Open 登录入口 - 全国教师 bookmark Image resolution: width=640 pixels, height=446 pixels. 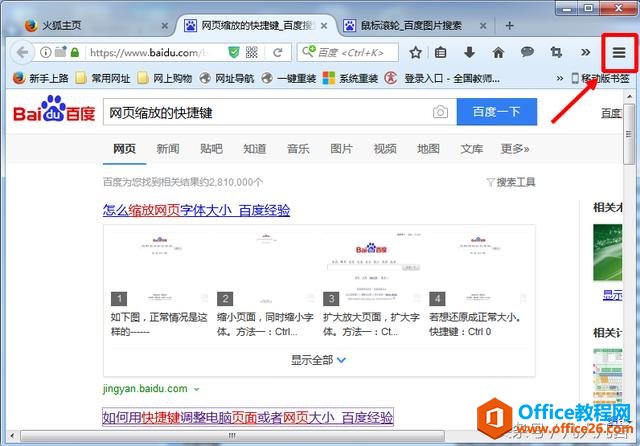coord(442,78)
